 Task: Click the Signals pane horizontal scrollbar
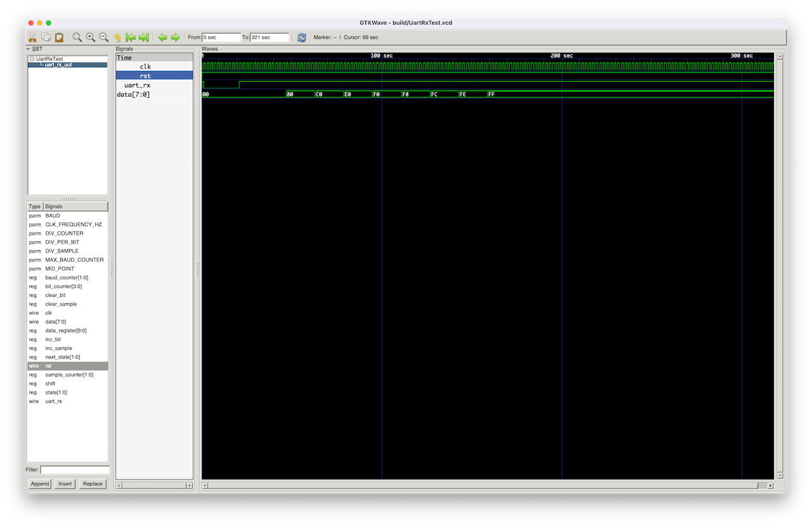coord(154,486)
